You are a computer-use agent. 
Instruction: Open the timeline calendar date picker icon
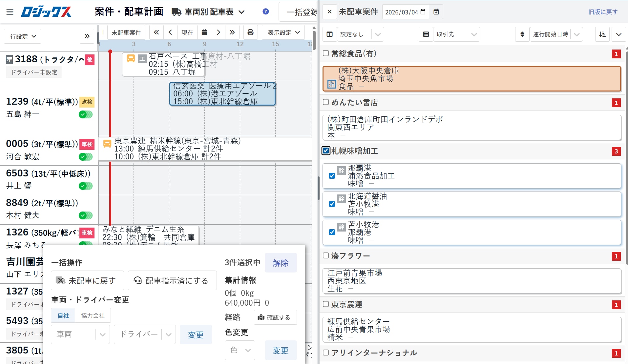(204, 32)
